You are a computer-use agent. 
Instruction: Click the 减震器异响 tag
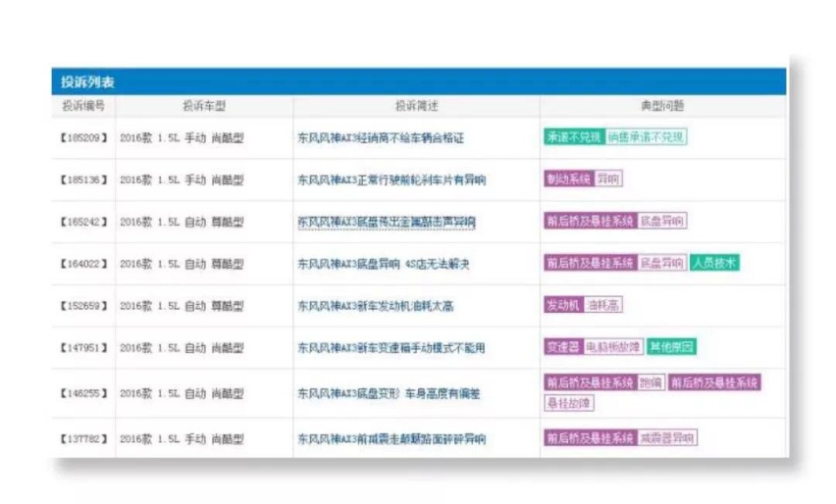click(667, 438)
